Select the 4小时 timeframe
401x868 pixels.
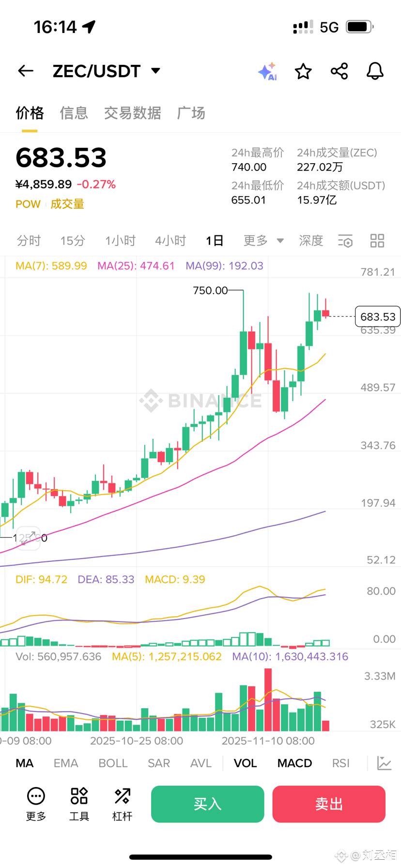pos(170,241)
